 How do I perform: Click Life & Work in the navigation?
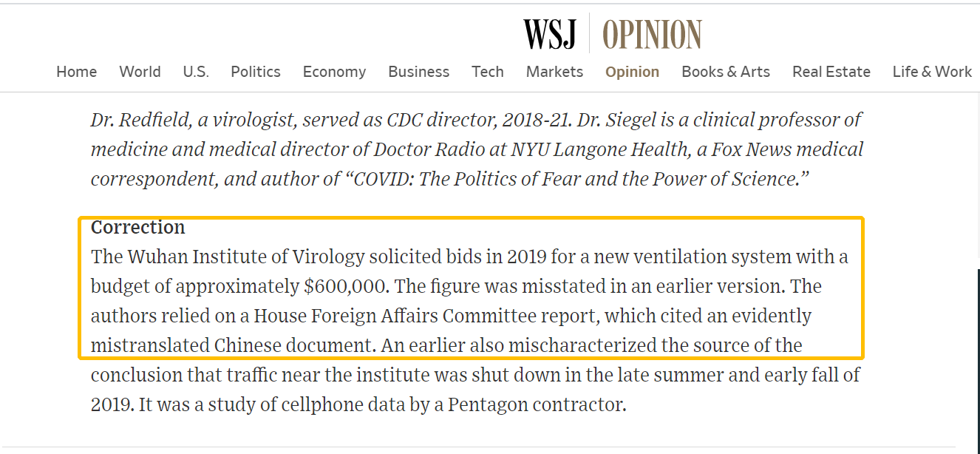pyautogui.click(x=931, y=72)
